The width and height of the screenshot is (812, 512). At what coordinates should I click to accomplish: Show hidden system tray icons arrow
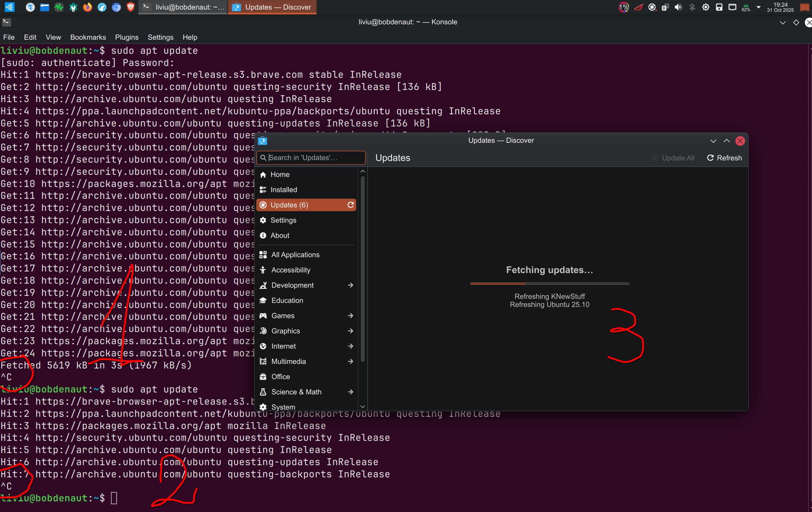tap(758, 7)
